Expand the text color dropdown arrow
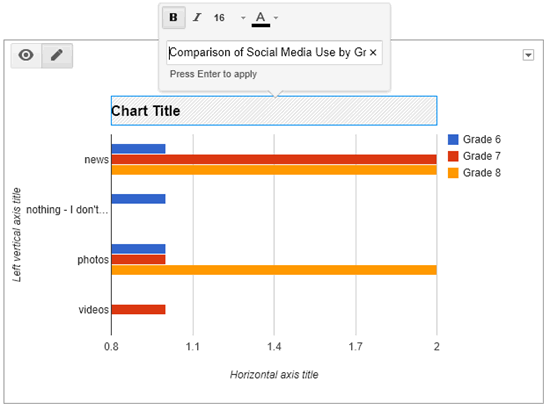The image size is (550, 410). pos(276,18)
